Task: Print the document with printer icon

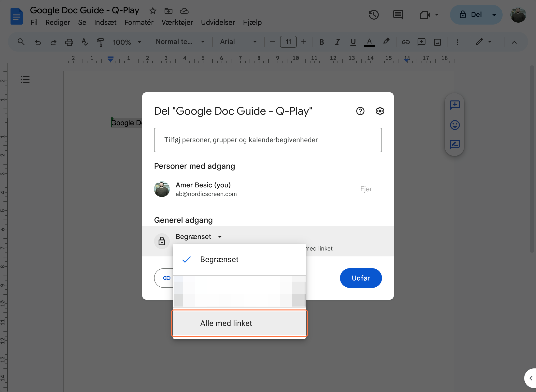Action: point(69,42)
